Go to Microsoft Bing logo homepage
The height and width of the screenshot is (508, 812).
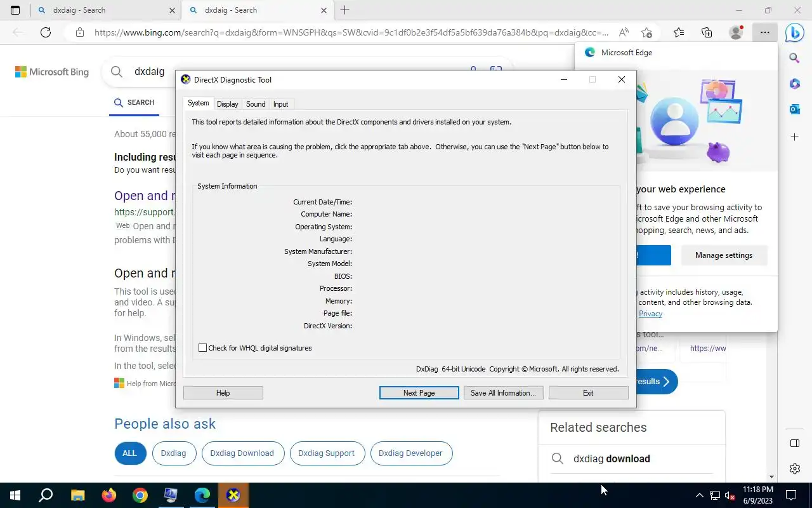(52, 72)
